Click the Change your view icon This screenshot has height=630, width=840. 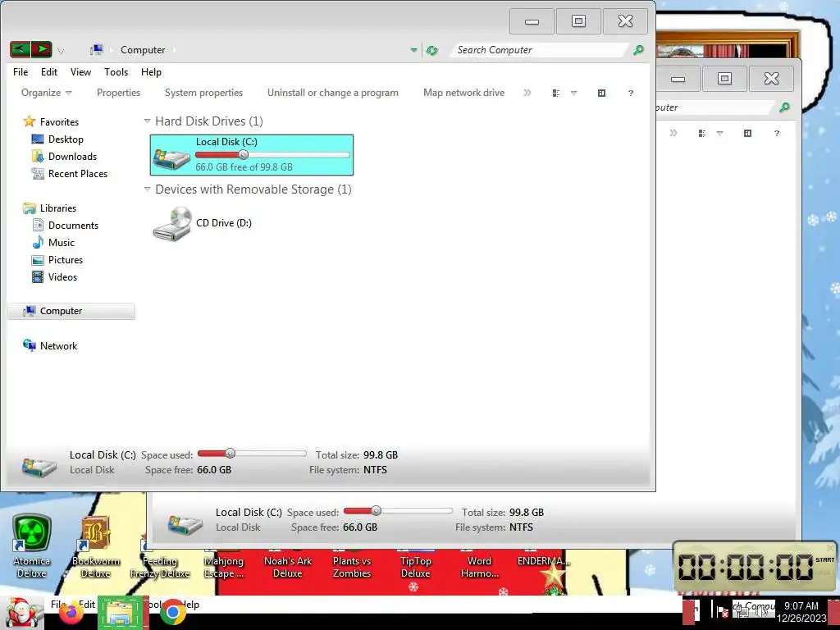tap(556, 94)
